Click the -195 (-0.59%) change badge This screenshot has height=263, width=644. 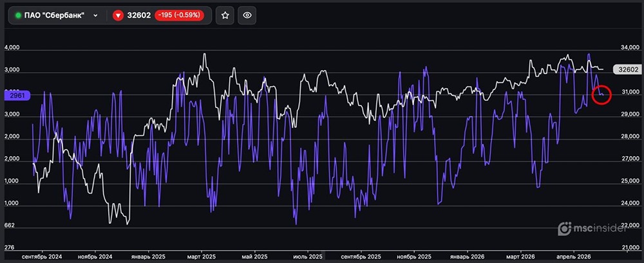180,15
